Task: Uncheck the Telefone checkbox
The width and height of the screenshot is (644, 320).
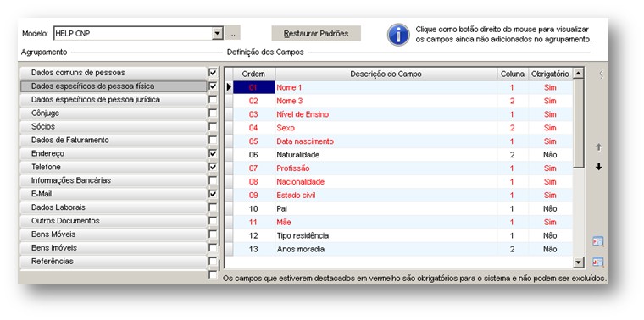Action: pos(213,167)
